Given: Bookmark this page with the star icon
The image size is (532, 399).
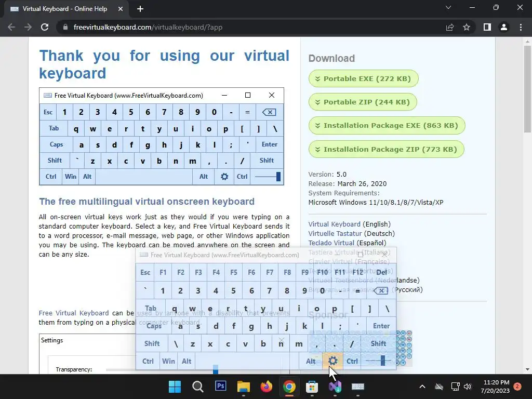Looking at the screenshot, I should point(467,27).
